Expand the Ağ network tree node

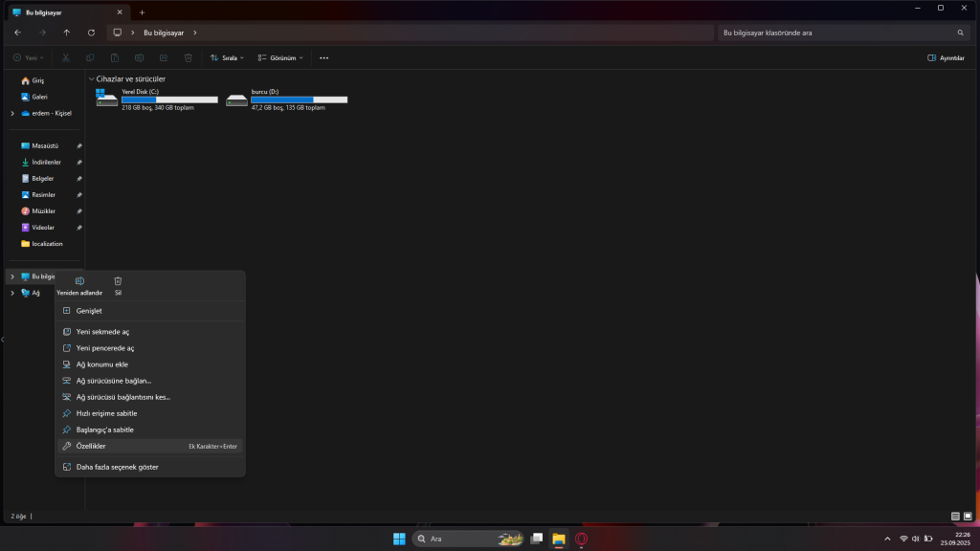[x=11, y=293]
